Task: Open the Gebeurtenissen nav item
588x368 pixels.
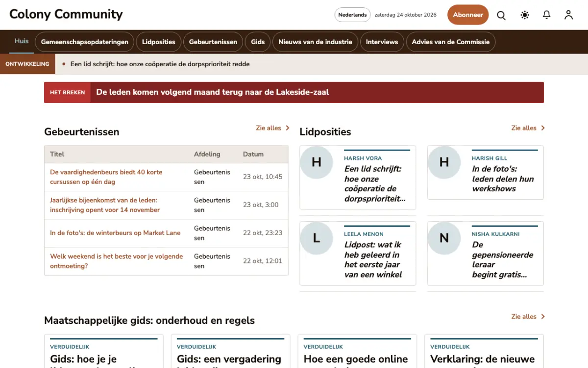Action: 213,42
